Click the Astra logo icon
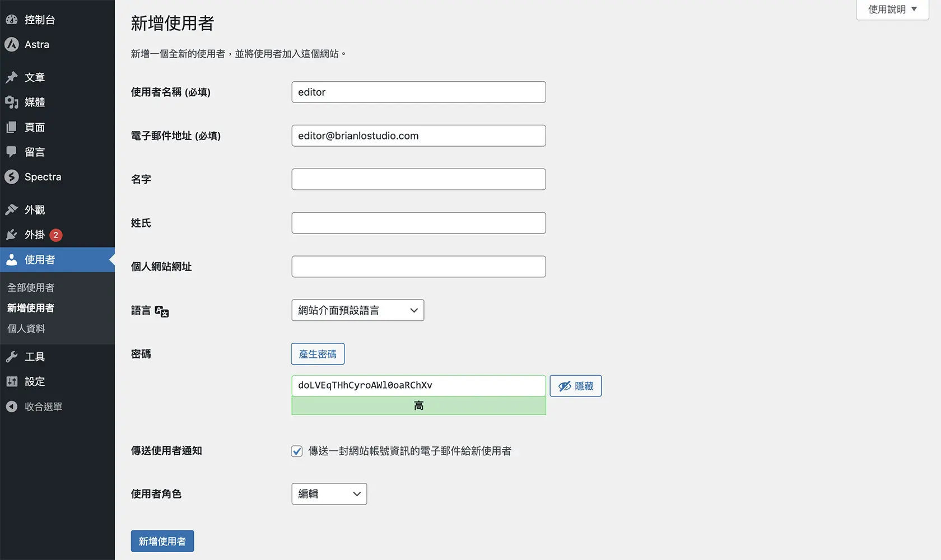 click(12, 44)
